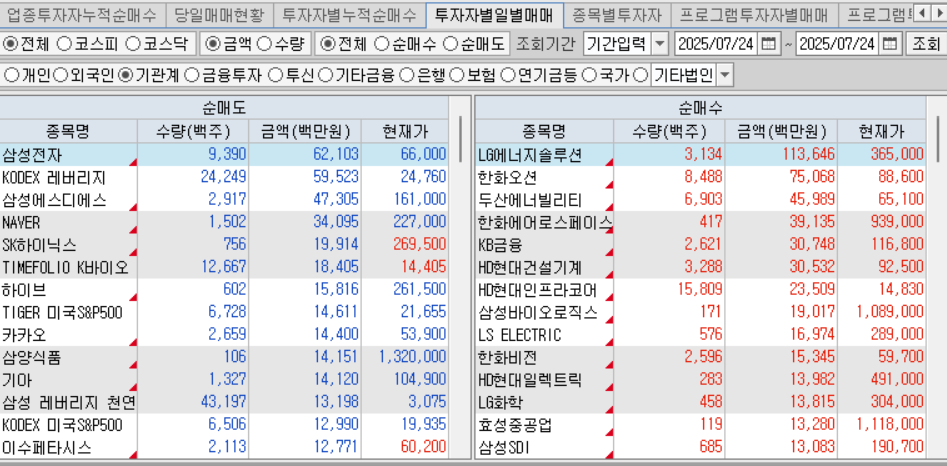The height and width of the screenshot is (466, 947).
Task: Select the 코스피 radio button
Action: [x=63, y=44]
